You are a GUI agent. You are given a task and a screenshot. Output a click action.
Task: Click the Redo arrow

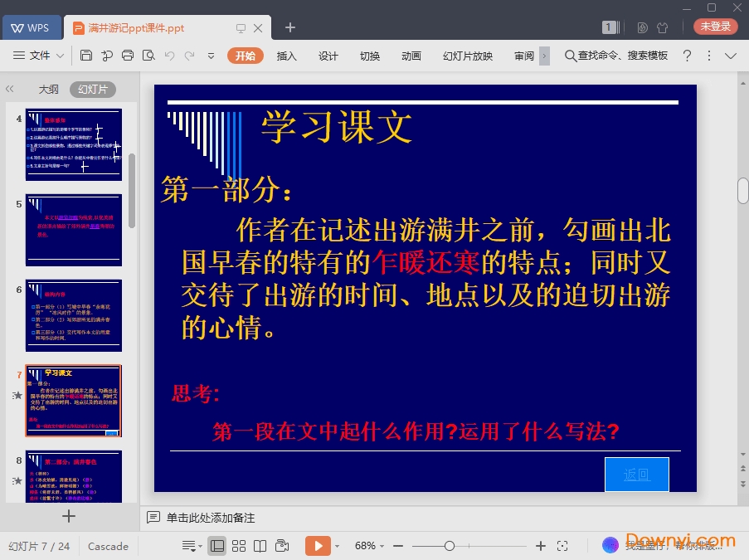click(190, 56)
